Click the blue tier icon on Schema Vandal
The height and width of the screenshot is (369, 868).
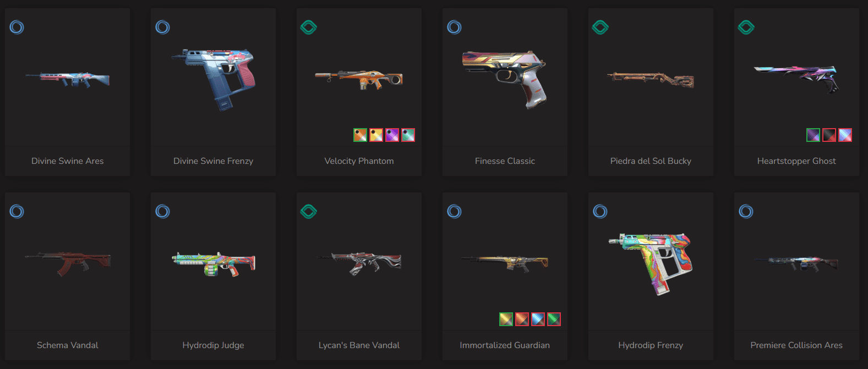pos(17,211)
